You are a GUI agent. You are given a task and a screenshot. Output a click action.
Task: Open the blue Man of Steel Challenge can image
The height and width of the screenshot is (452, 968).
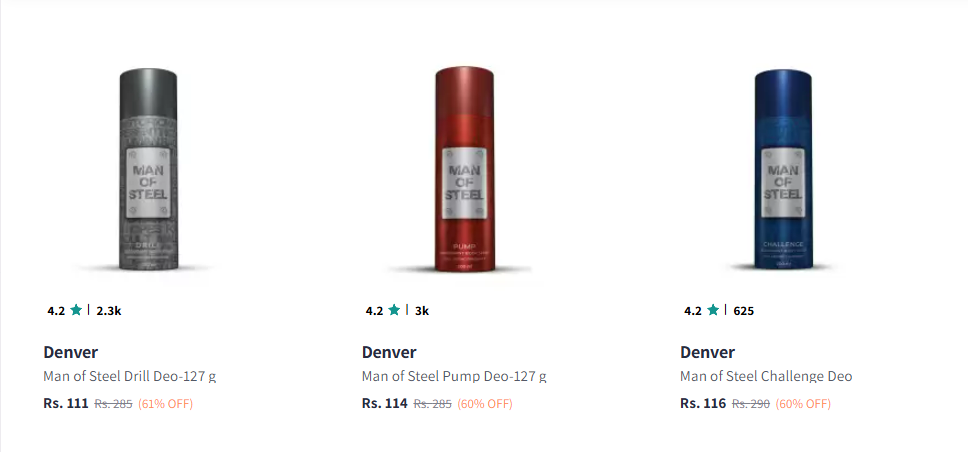783,169
